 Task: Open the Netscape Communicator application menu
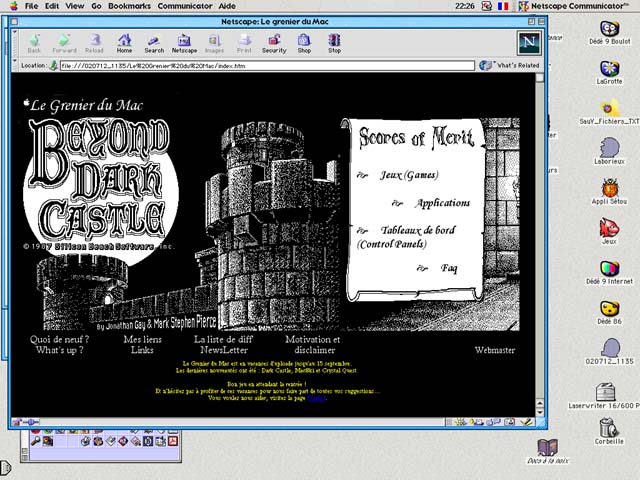coord(573,6)
